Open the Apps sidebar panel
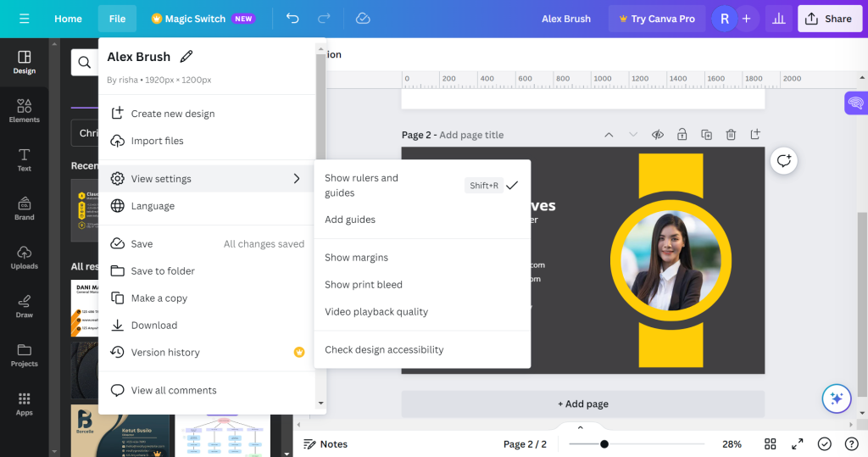The image size is (868, 457). (x=25, y=404)
